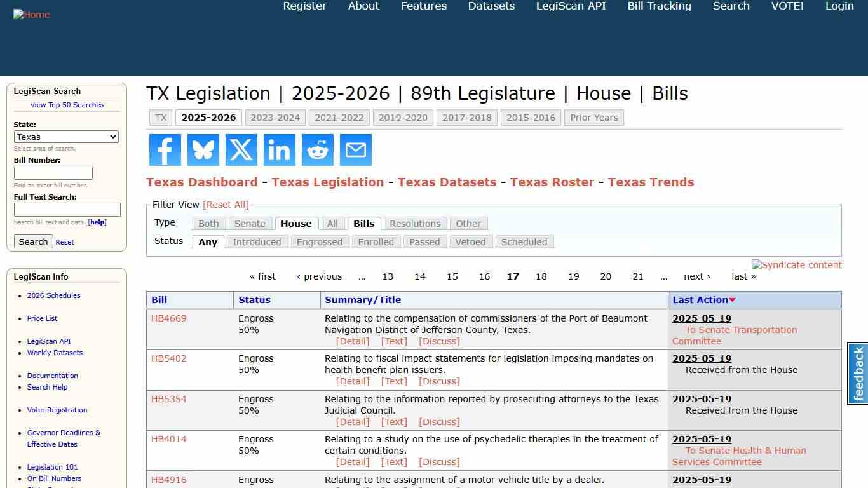Viewport: 868px width, 488px height.
Task: Share the page on Facebook
Action: [165, 150]
